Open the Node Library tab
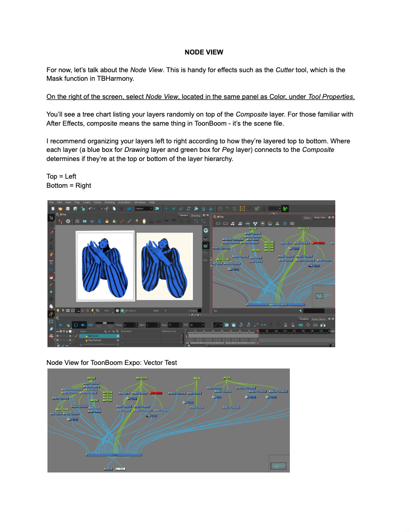This screenshot has width=409, height=532. click(319, 319)
